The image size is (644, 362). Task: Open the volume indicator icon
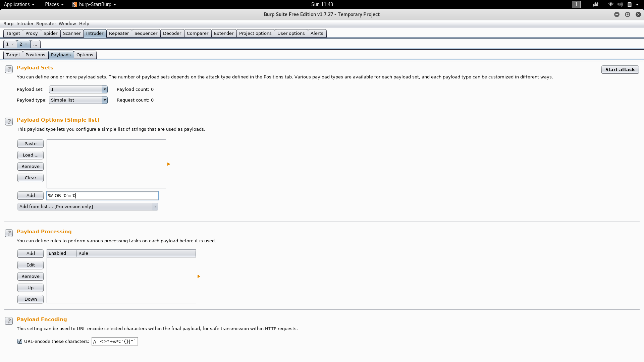(x=620, y=4)
